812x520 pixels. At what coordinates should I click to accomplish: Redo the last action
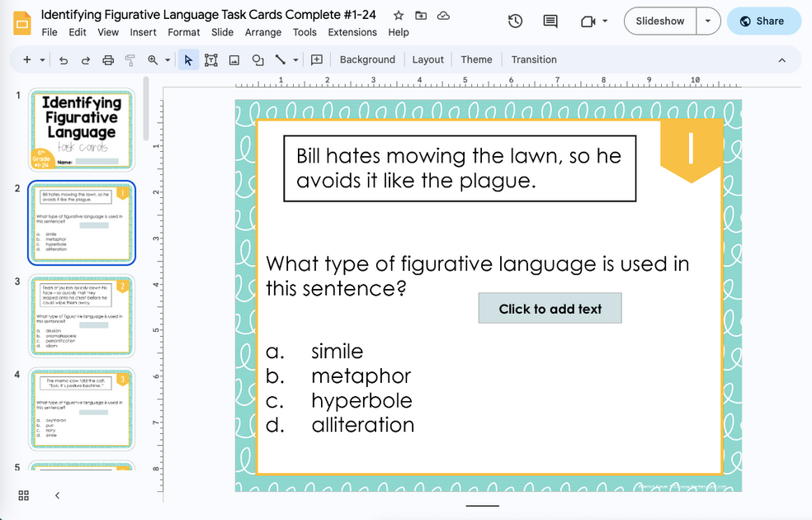(x=84, y=59)
